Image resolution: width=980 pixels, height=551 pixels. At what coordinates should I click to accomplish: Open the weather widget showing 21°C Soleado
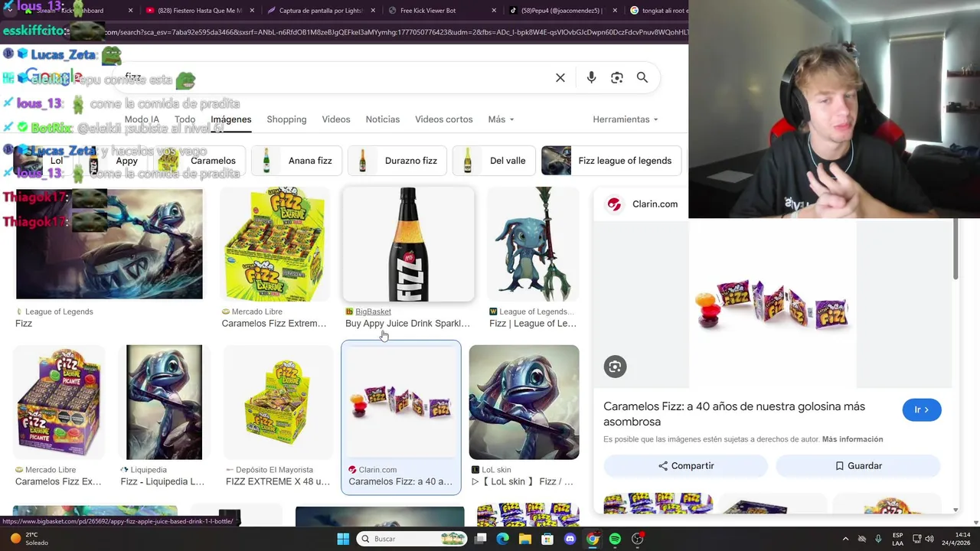point(28,539)
